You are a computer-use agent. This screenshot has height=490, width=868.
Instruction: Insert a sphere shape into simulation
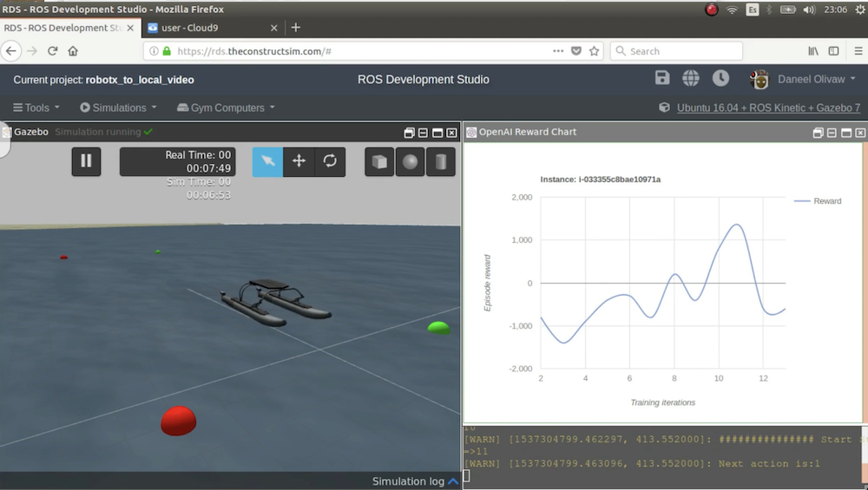coord(411,161)
